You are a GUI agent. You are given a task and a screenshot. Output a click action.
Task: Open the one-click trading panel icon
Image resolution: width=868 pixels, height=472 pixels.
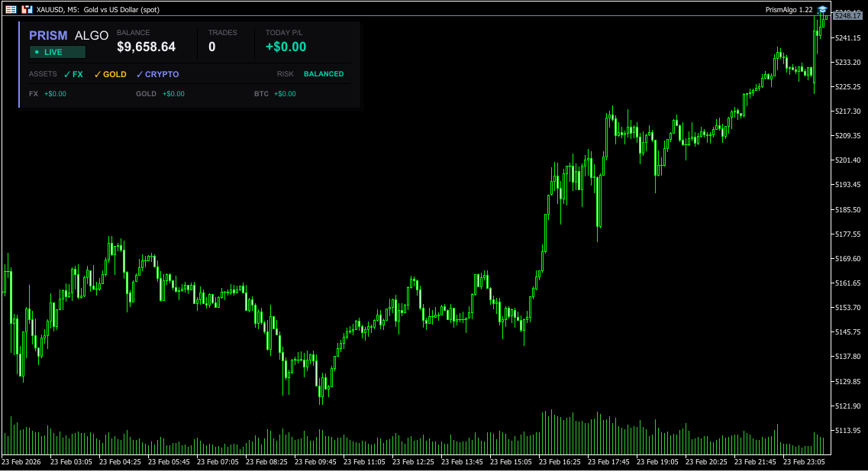27,9
